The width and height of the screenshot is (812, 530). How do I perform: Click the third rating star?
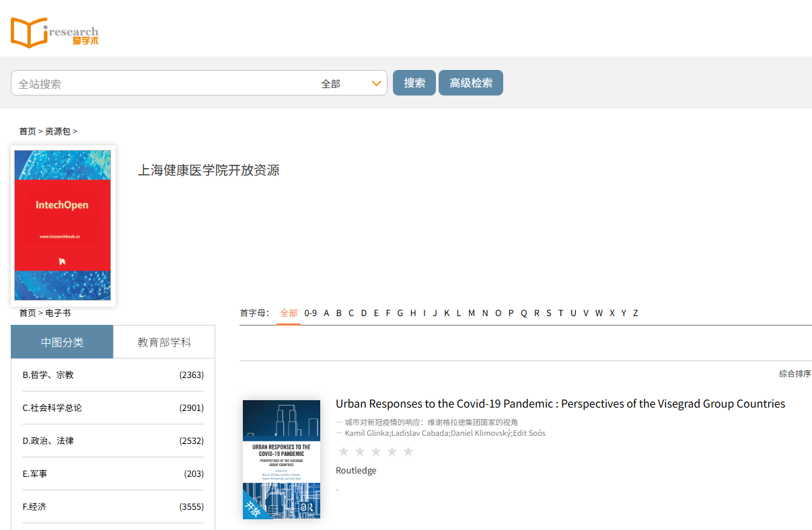point(376,451)
